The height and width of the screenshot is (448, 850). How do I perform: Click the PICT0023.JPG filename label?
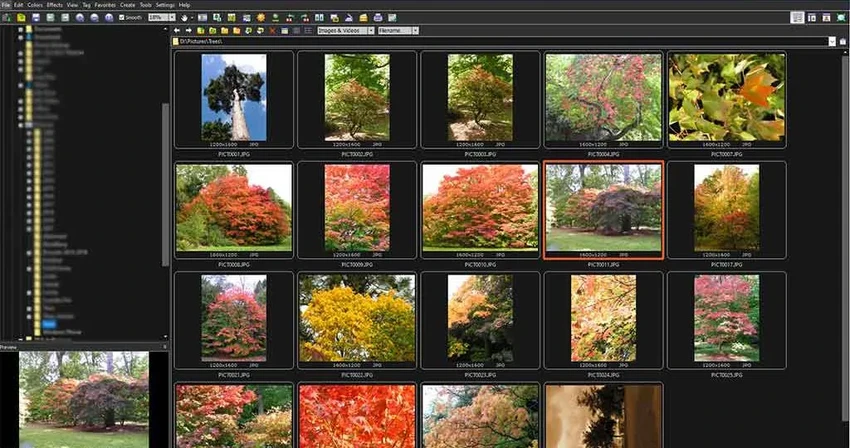[480, 375]
